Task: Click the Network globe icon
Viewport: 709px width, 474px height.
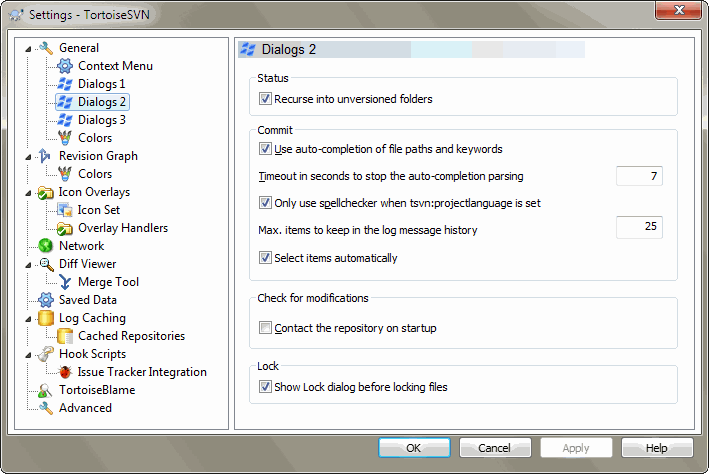Action: (46, 246)
